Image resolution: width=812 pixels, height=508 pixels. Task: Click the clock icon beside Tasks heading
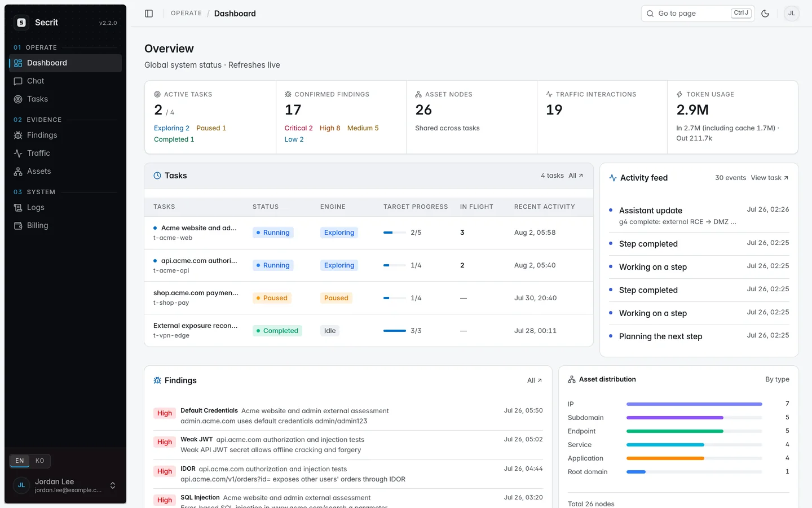point(157,176)
